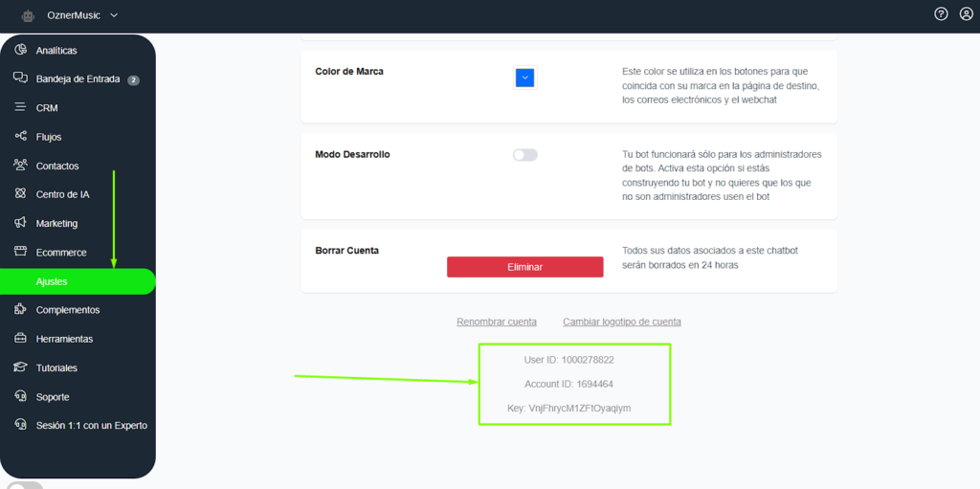Click the Complementos puzzle icon
The height and width of the screenshot is (489, 980).
click(20, 310)
